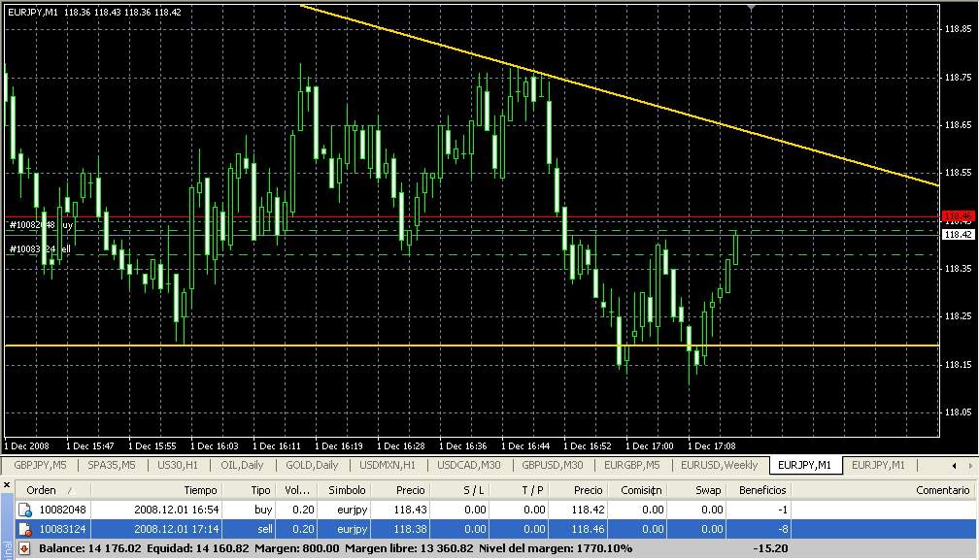The height and width of the screenshot is (560, 979).
Task: Sort by the Beneficios column header
Action: click(x=760, y=490)
